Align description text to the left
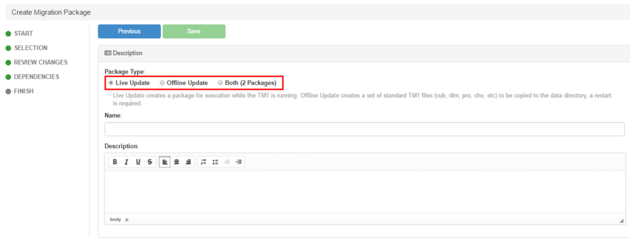 [x=165, y=162]
